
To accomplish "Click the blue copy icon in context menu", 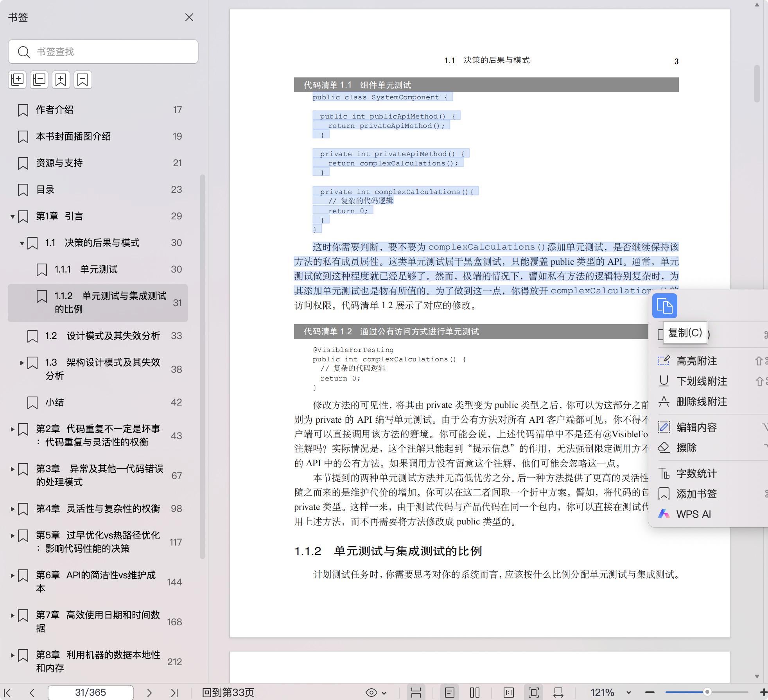I will coord(664,305).
